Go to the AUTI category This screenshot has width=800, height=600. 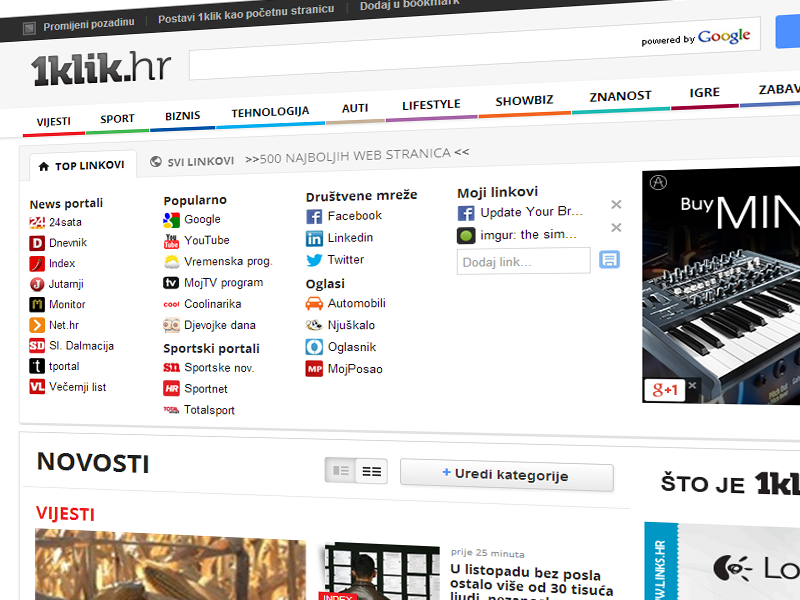355,108
